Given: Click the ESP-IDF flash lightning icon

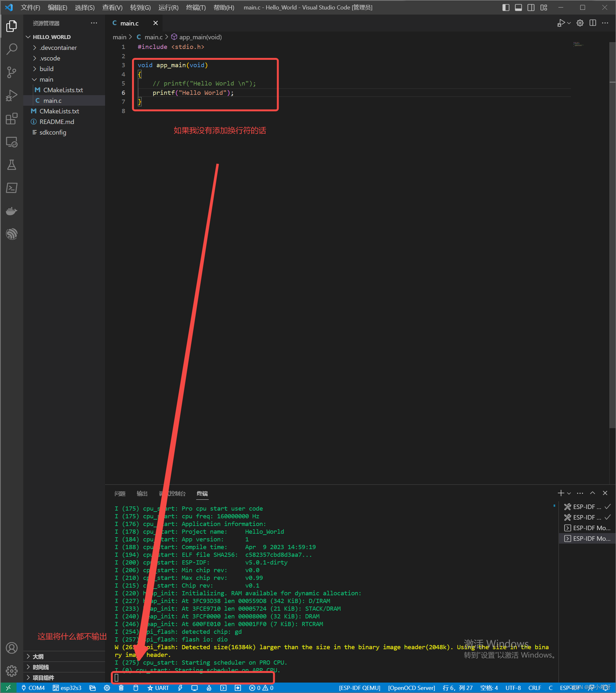Looking at the screenshot, I should coord(180,687).
